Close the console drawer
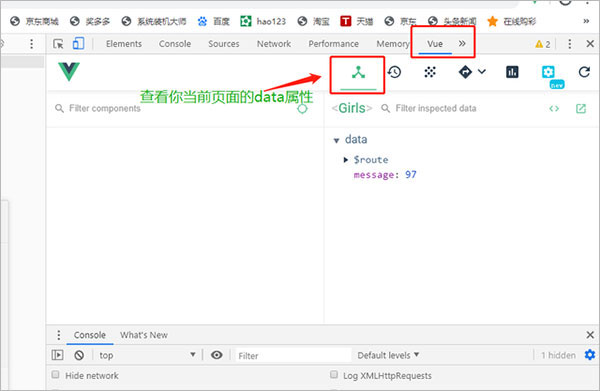Image resolution: width=600 pixels, height=391 pixels. click(x=590, y=335)
